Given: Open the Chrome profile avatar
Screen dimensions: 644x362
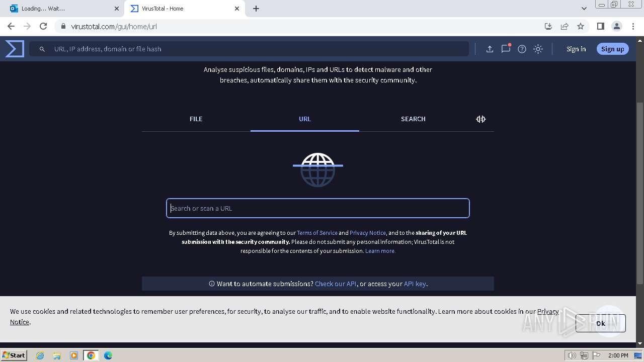Looking at the screenshot, I should click(x=617, y=26).
